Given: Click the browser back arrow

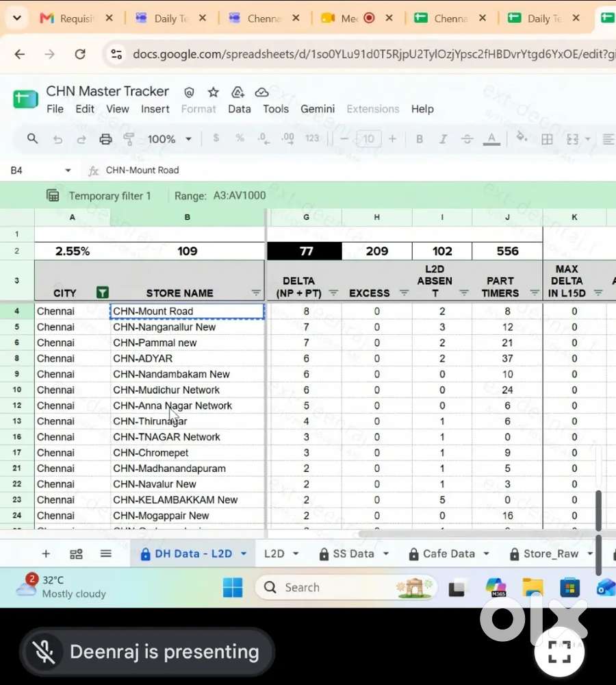Looking at the screenshot, I should [20, 54].
